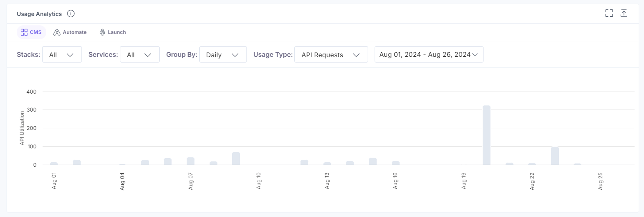Image resolution: width=644 pixels, height=217 pixels.
Task: Click the 'API Utilization' axis label
Action: point(22,128)
